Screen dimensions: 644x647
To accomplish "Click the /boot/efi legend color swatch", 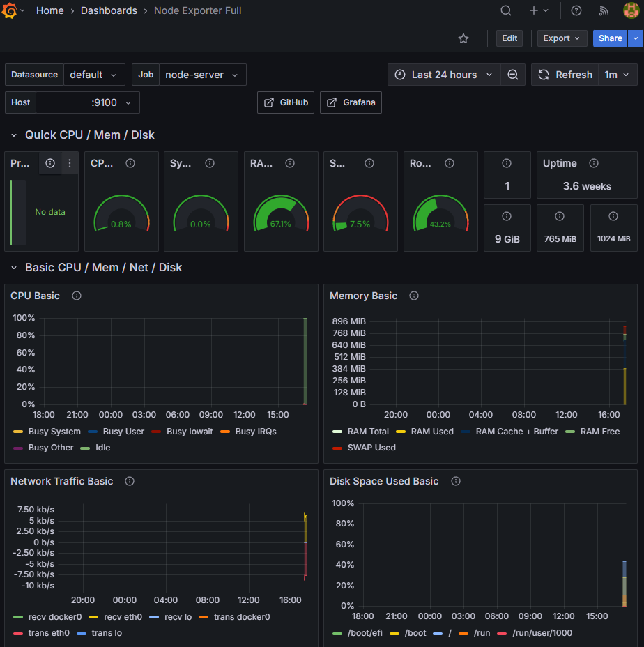I will point(337,633).
